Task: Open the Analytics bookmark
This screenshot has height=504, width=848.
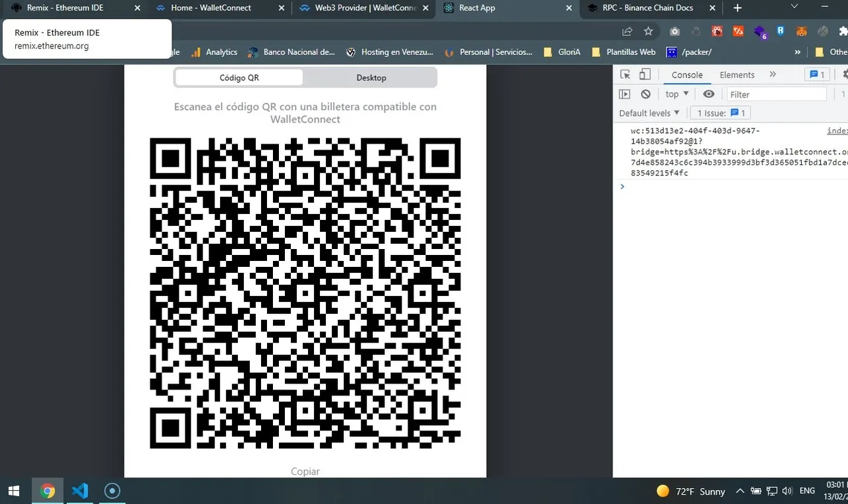Action: [214, 52]
